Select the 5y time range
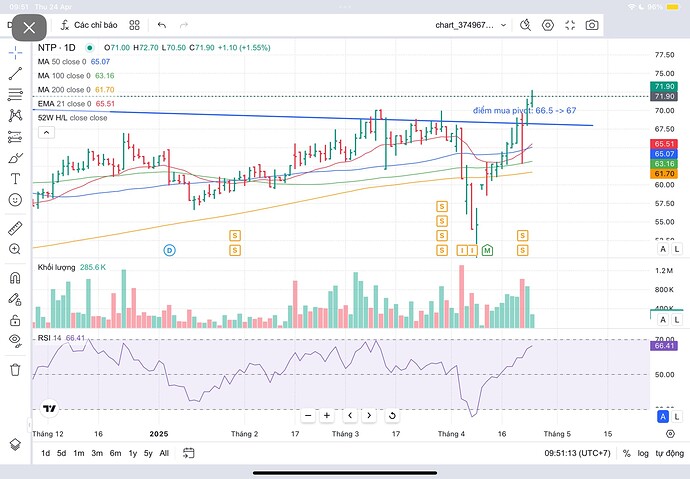Screen dimensions: 690x479 tap(148, 453)
